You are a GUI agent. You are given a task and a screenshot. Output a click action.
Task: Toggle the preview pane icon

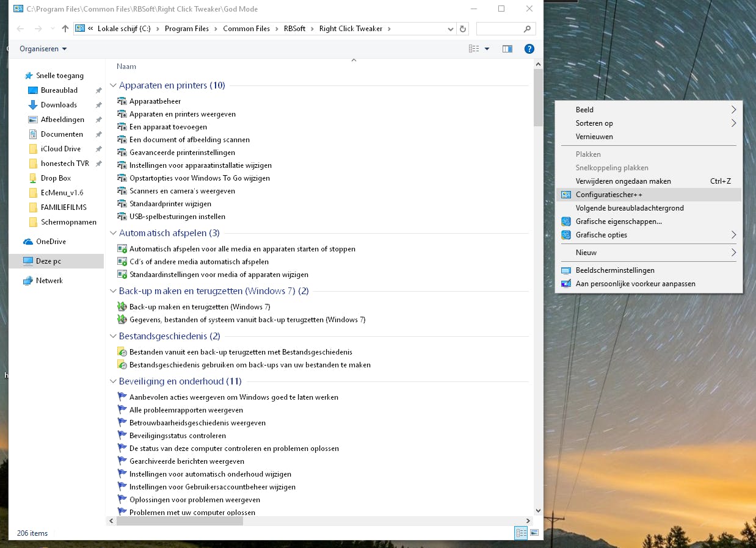[507, 49]
